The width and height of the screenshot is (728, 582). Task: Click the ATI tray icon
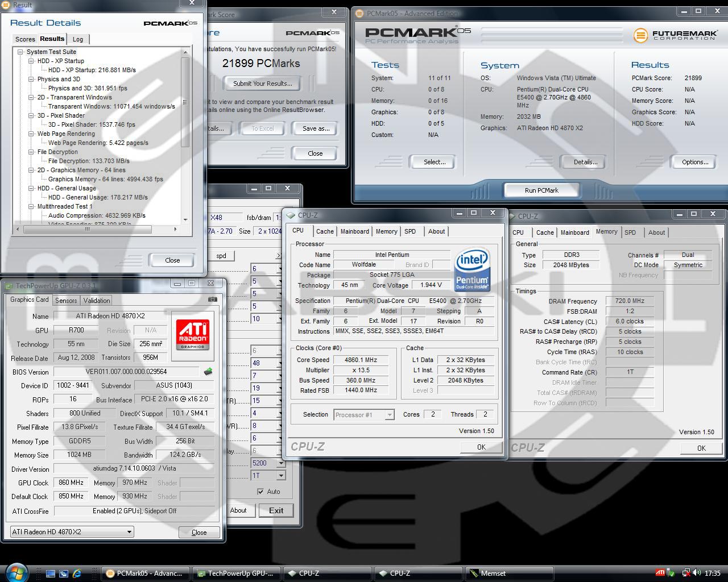coord(660,573)
